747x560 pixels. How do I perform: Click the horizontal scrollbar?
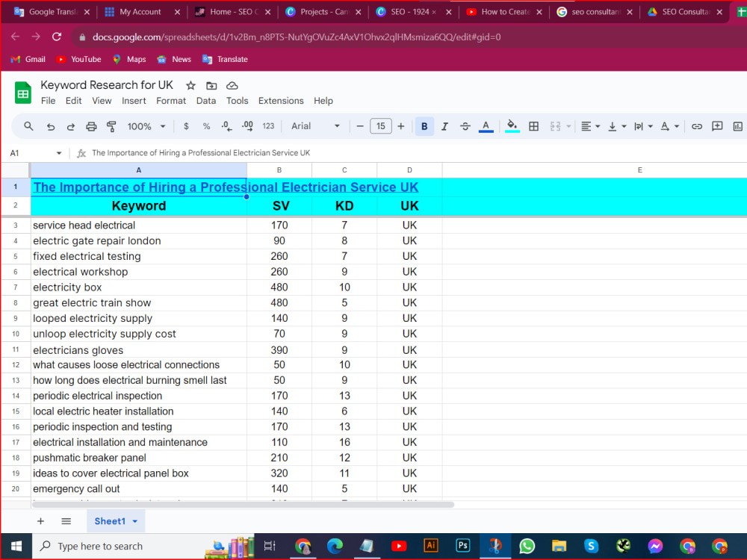pos(243,504)
